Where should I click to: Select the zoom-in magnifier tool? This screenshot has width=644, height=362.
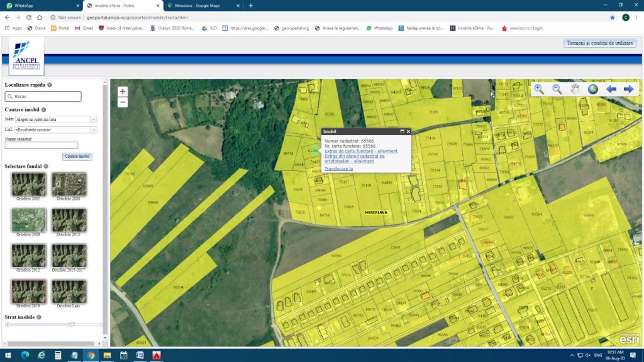[539, 89]
